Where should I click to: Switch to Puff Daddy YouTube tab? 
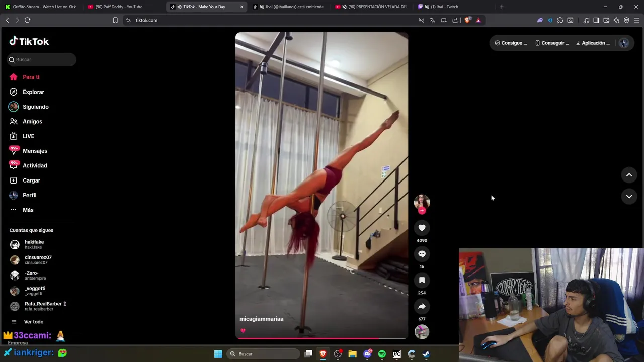pos(121,7)
